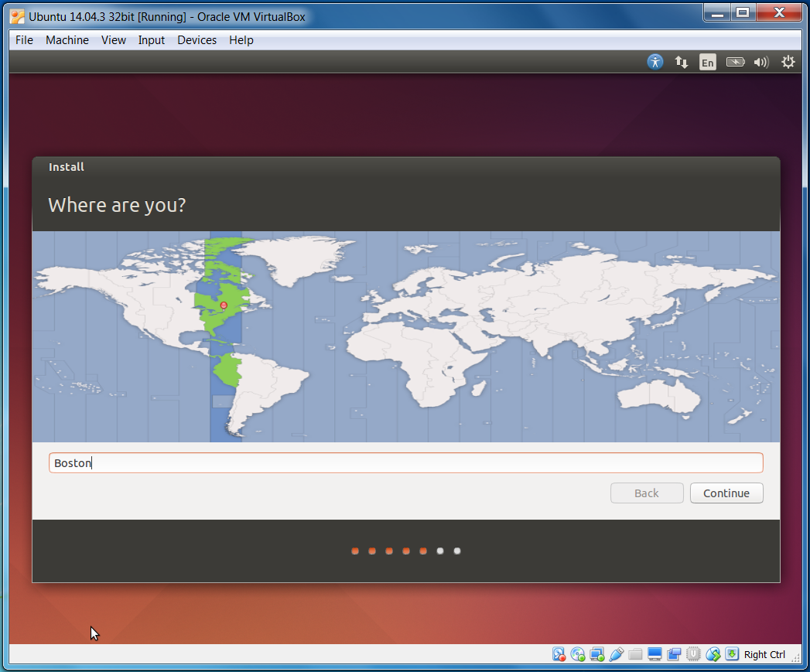The image size is (810, 672).
Task: Click the network adapter icon in the status bar
Action: click(x=596, y=654)
